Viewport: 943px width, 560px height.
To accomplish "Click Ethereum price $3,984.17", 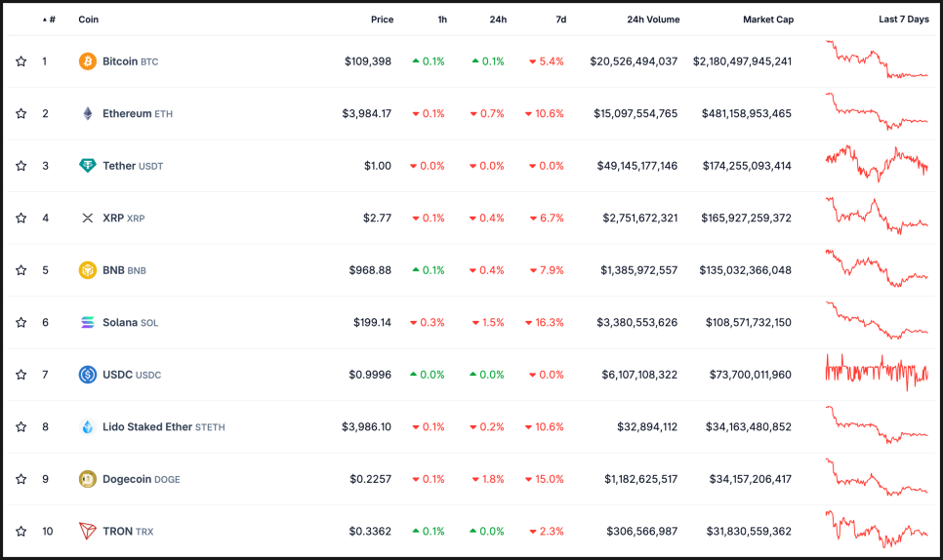I will pos(367,113).
